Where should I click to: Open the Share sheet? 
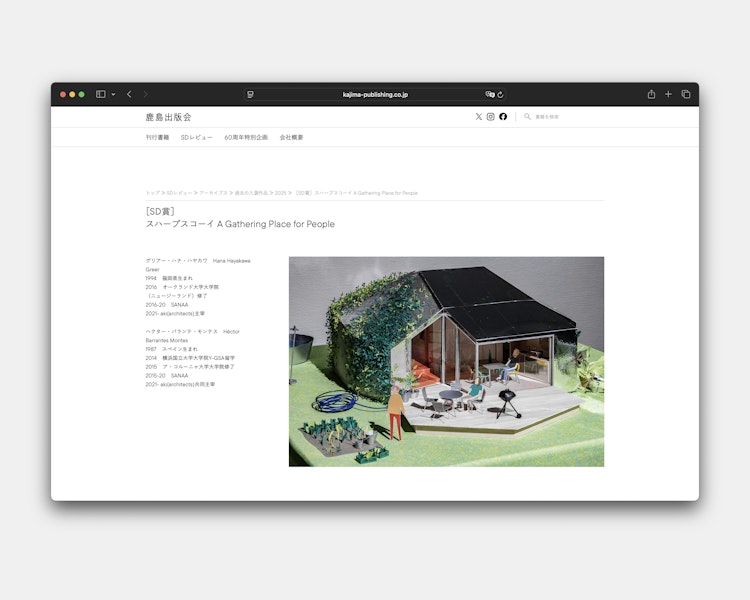[651, 94]
